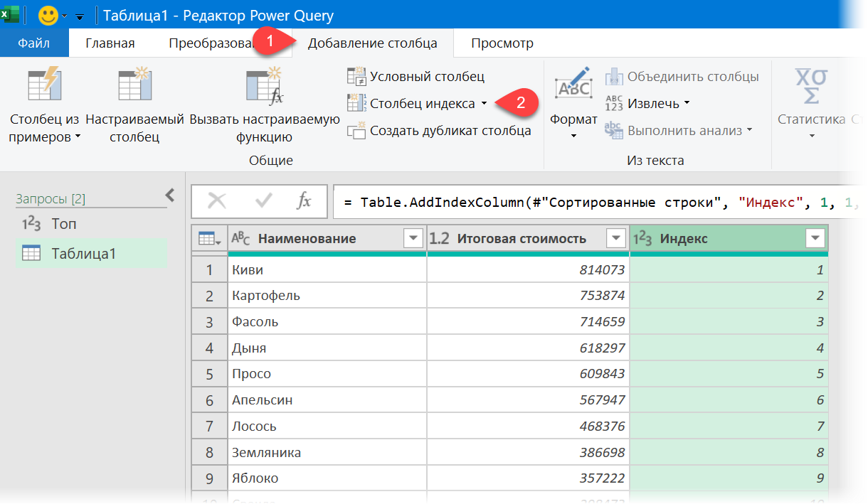Click Создать дубликат столбца

(x=439, y=131)
